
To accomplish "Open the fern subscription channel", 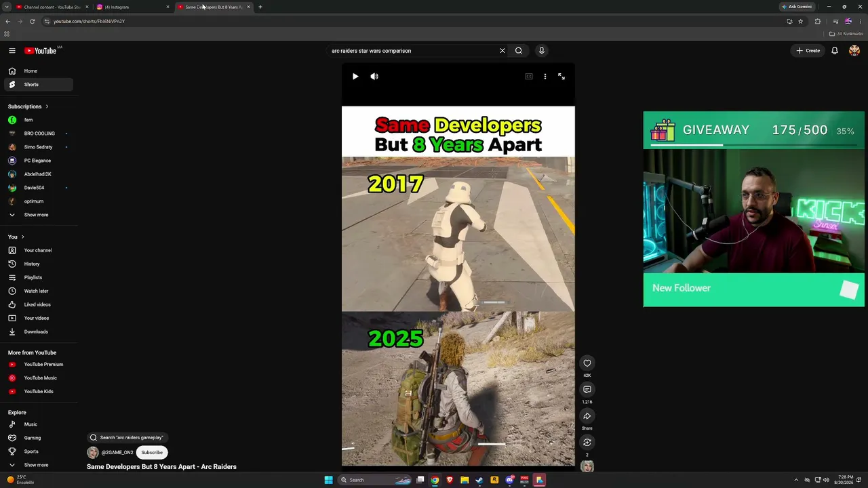I will pos(39,120).
